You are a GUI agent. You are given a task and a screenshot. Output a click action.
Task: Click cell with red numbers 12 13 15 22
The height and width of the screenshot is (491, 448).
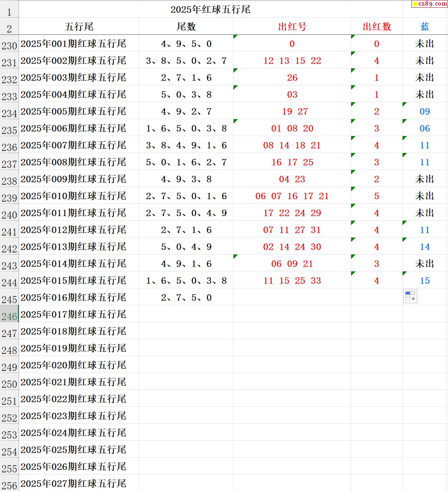point(292,61)
